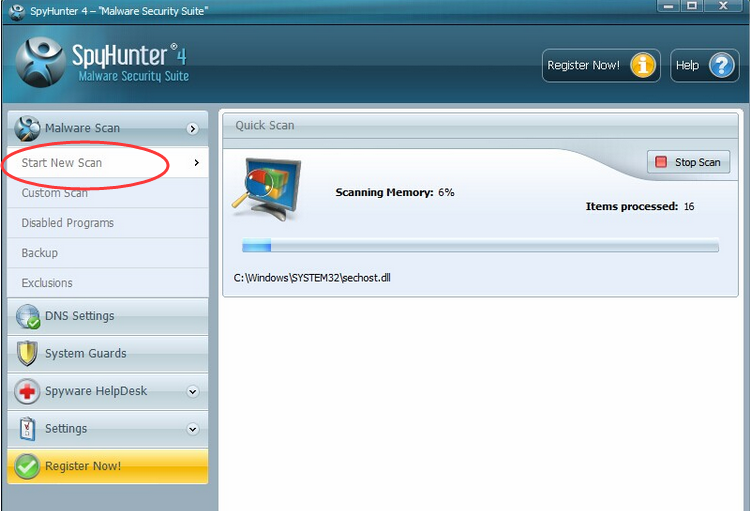Click the Settings clipboard icon
This screenshot has width=750, height=511.
click(27, 429)
